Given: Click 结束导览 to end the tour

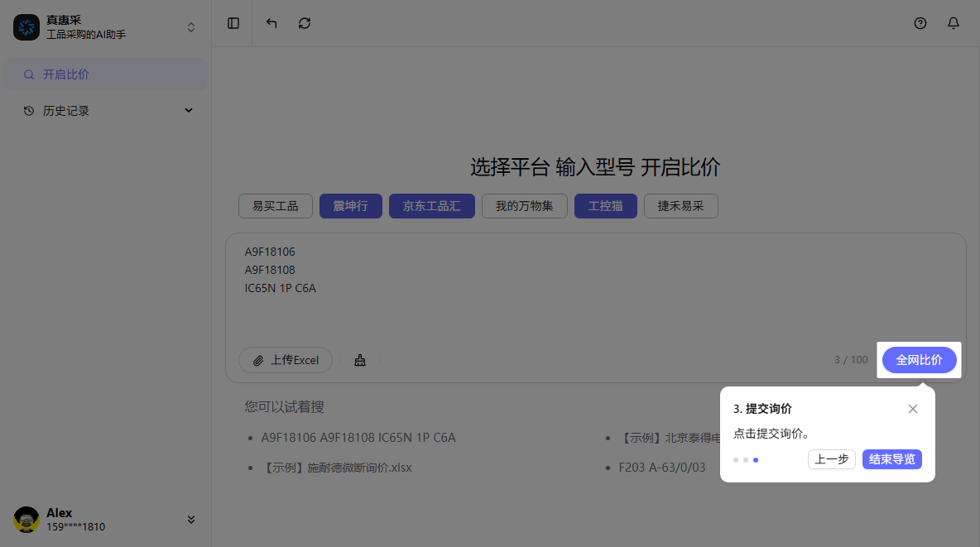Looking at the screenshot, I should 891,459.
